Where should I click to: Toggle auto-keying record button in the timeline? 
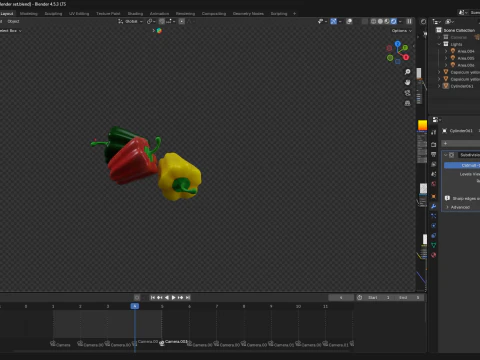(137, 297)
